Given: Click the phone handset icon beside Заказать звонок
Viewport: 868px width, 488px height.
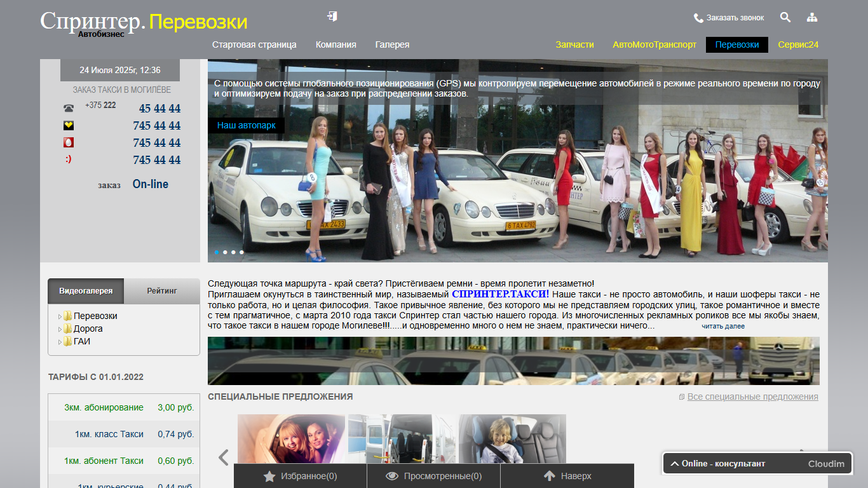Looking at the screenshot, I should click(698, 18).
